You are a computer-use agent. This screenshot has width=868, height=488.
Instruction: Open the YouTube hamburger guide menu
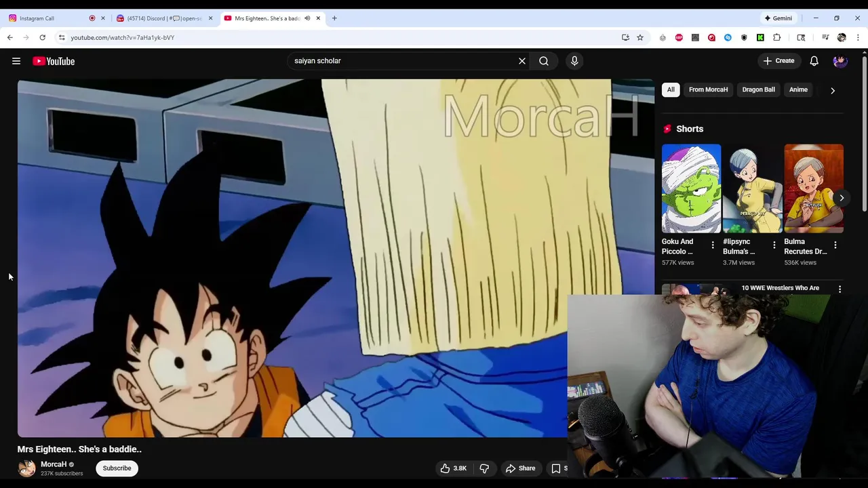tap(16, 61)
